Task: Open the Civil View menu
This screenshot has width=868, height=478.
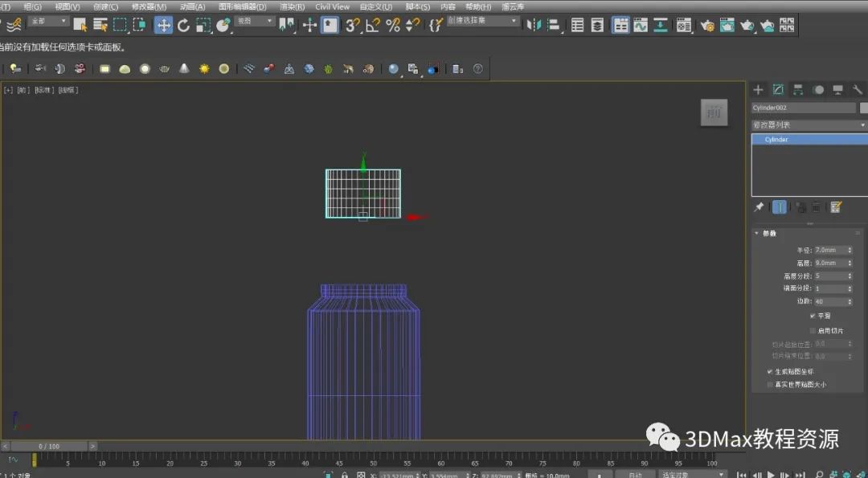Action: click(x=332, y=6)
